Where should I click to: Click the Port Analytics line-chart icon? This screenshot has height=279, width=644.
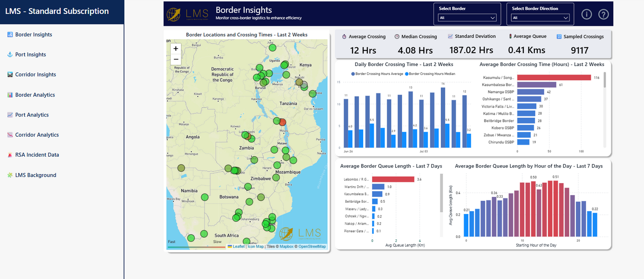(x=10, y=115)
